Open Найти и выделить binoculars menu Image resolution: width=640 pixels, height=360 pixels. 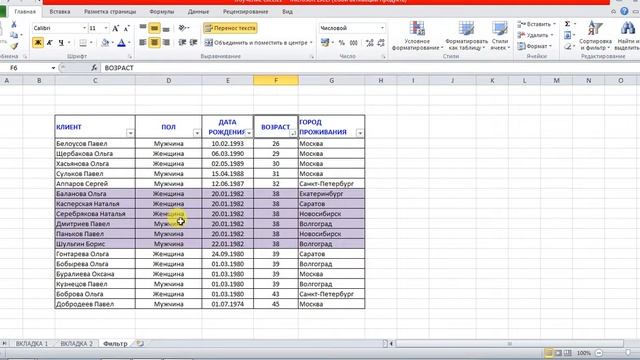pos(627,36)
